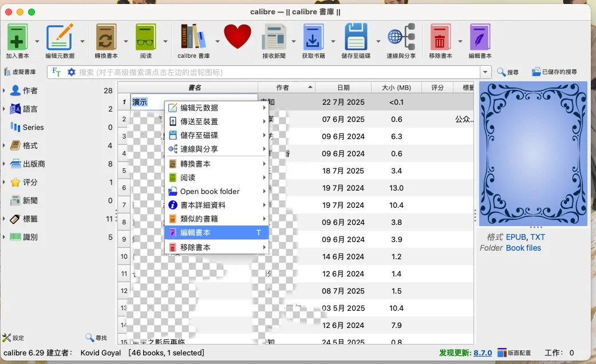Select the Rating star category
The image size is (596, 364).
tap(15, 182)
